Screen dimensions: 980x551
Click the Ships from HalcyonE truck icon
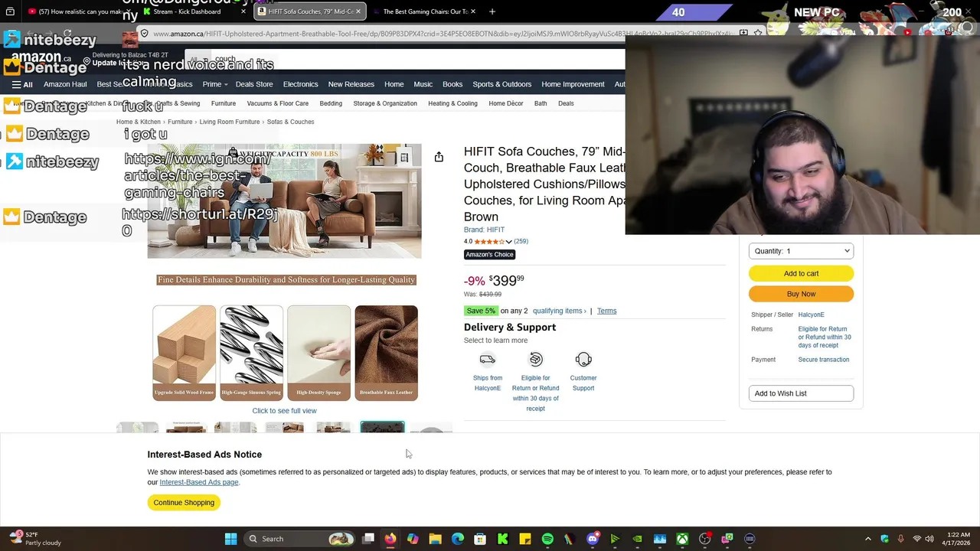(x=487, y=359)
